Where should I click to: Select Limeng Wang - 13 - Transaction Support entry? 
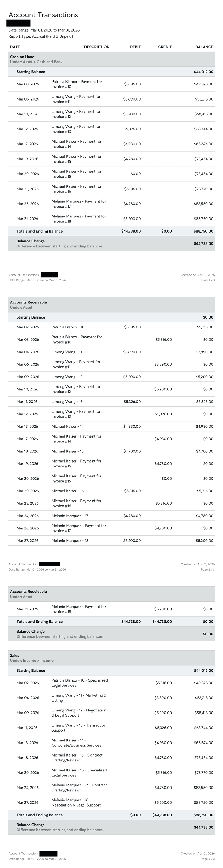79,728
